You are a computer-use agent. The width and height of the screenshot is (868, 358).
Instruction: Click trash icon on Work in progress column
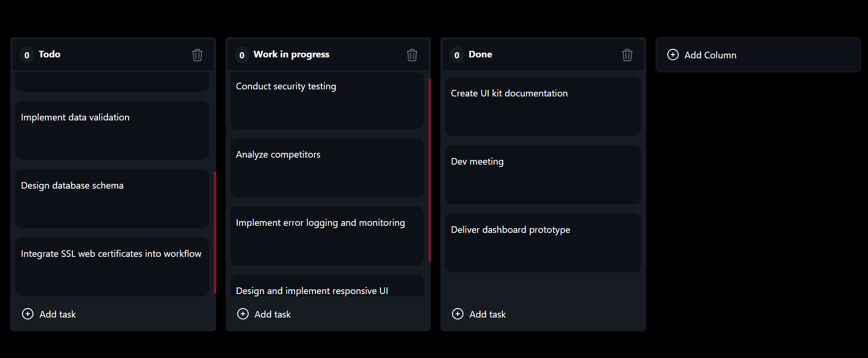coord(412,55)
